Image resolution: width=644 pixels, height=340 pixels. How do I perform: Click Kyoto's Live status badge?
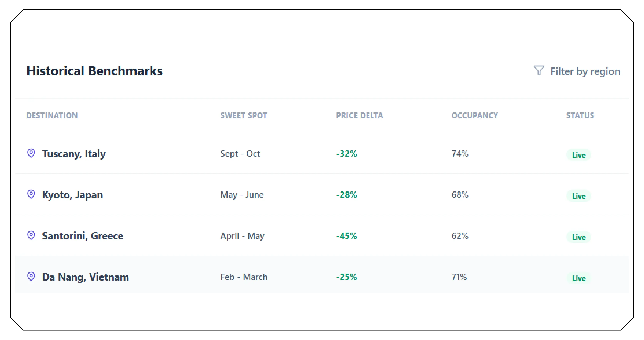(578, 196)
